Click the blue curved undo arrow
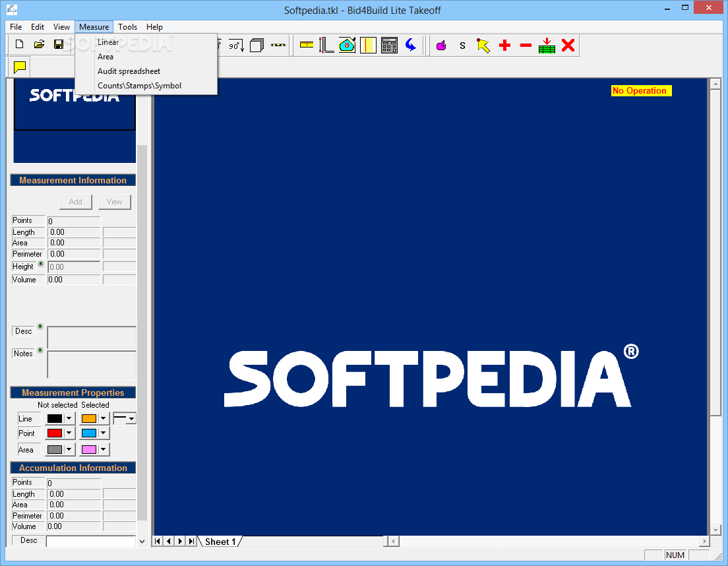Image resolution: width=728 pixels, height=566 pixels. [410, 45]
